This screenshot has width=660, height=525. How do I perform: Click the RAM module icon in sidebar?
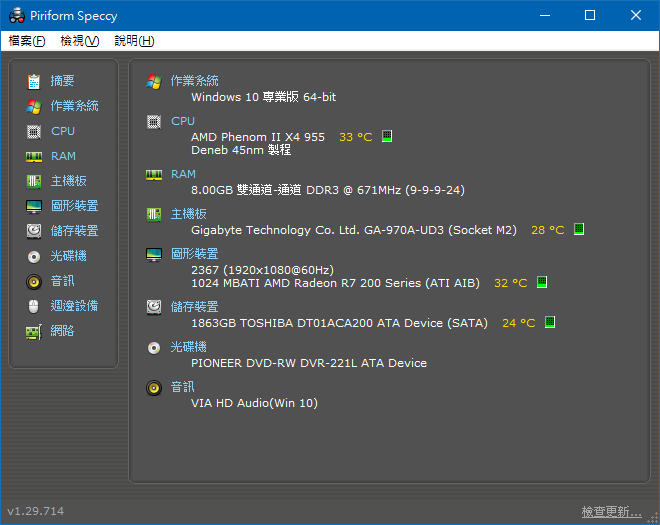(x=34, y=157)
